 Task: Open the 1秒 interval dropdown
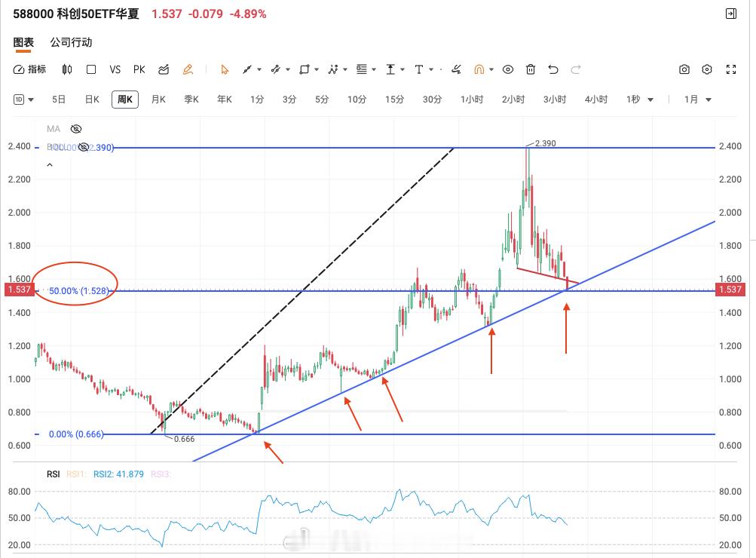click(640, 100)
